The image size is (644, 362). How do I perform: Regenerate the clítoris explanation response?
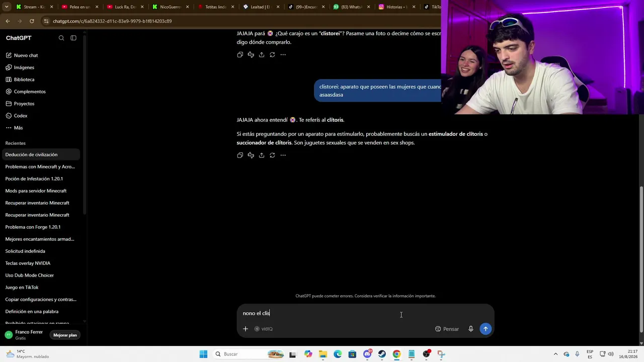272,155
